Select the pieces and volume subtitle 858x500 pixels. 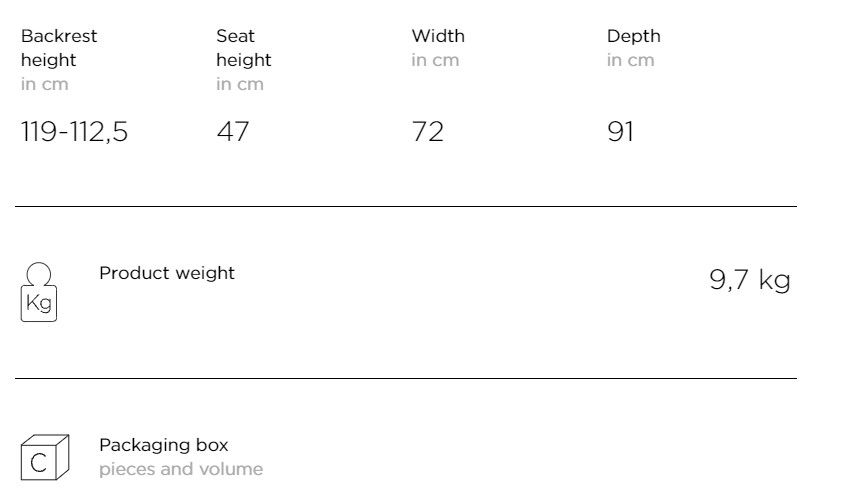pyautogui.click(x=181, y=469)
